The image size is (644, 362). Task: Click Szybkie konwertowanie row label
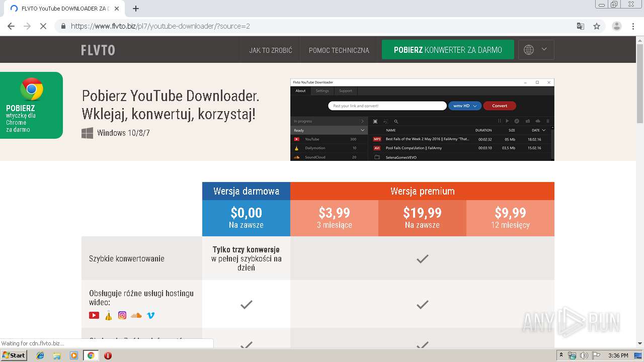(127, 258)
